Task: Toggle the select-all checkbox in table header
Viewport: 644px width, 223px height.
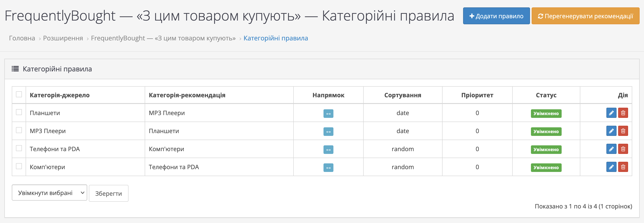Action: point(19,94)
